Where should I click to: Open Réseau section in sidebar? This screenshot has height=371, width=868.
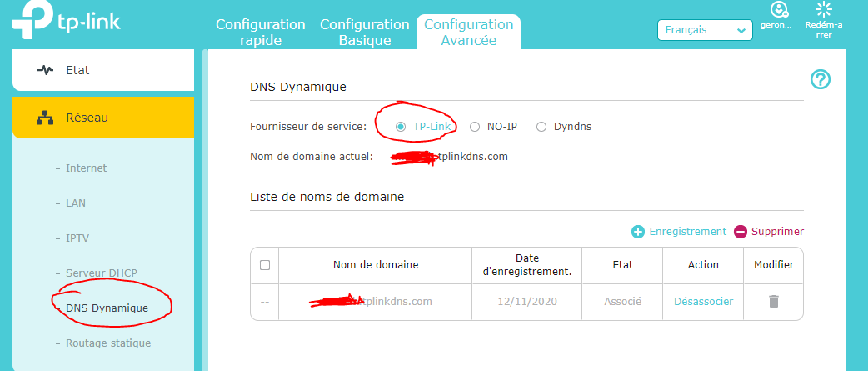click(x=103, y=118)
